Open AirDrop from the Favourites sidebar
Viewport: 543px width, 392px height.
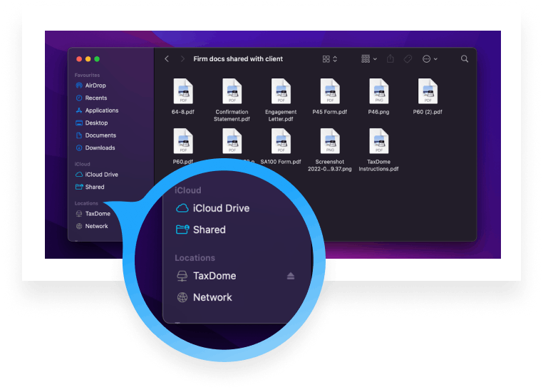(x=95, y=86)
